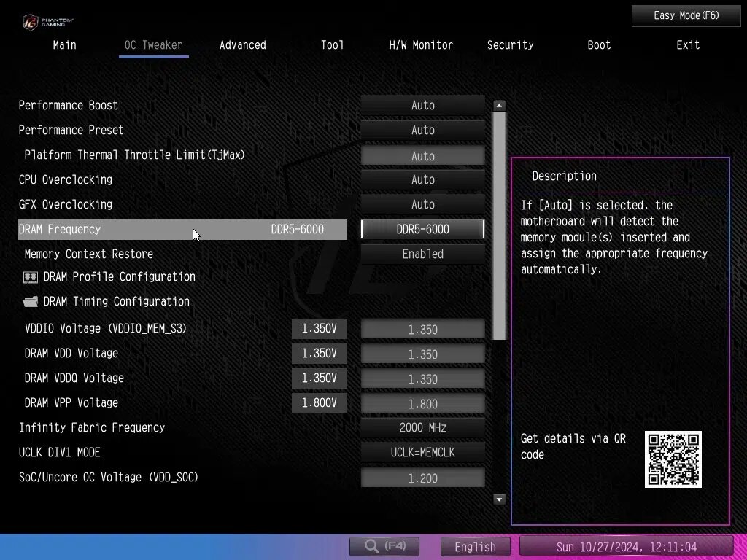Open DRAM Timing Configuration folder icon
The height and width of the screenshot is (560, 747).
coord(31,301)
